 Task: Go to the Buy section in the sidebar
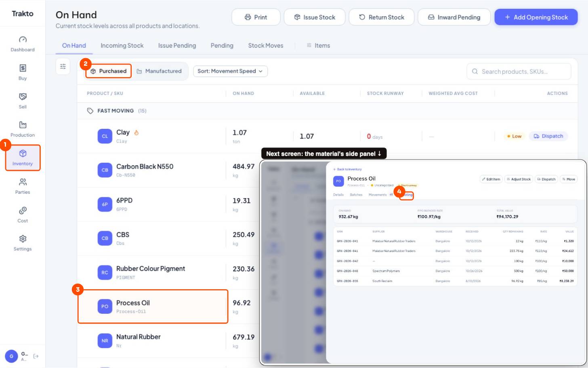click(23, 72)
